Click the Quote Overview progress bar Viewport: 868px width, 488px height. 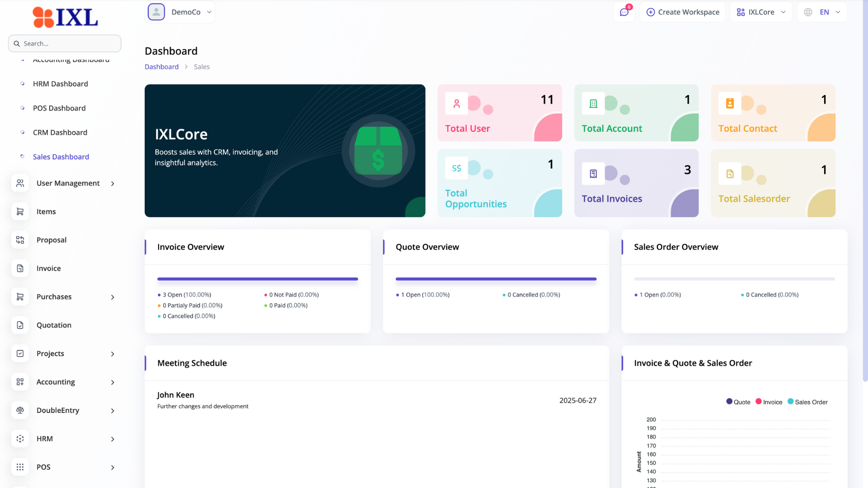[496, 279]
